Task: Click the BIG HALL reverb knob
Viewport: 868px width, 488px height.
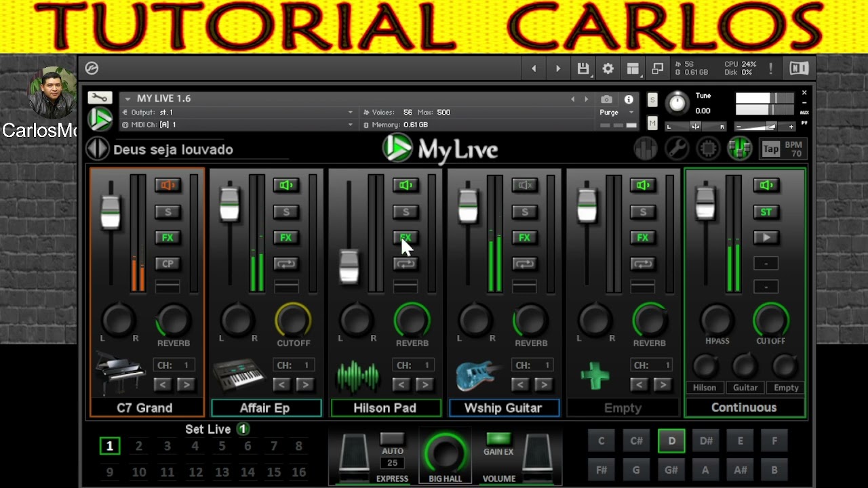Action: tap(446, 453)
